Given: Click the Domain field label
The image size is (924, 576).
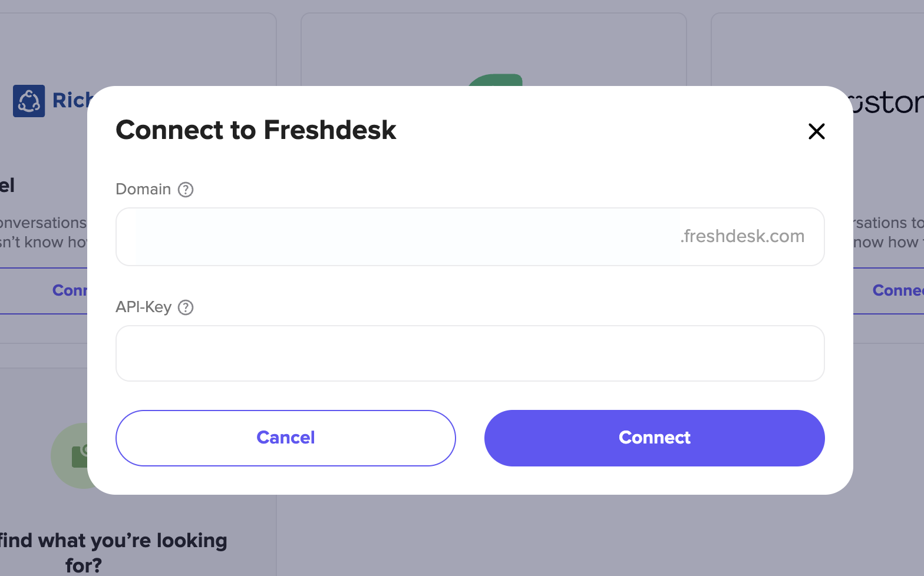Looking at the screenshot, I should point(143,189).
